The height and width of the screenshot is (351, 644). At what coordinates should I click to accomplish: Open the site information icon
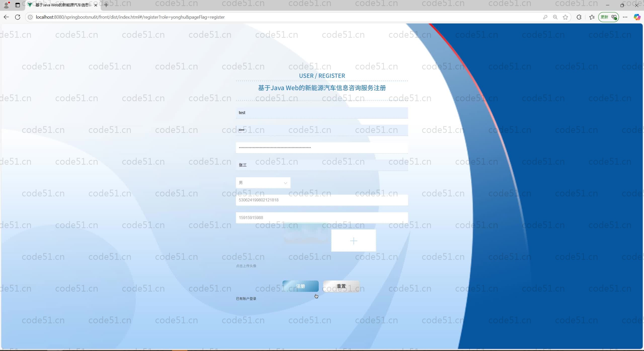30,17
